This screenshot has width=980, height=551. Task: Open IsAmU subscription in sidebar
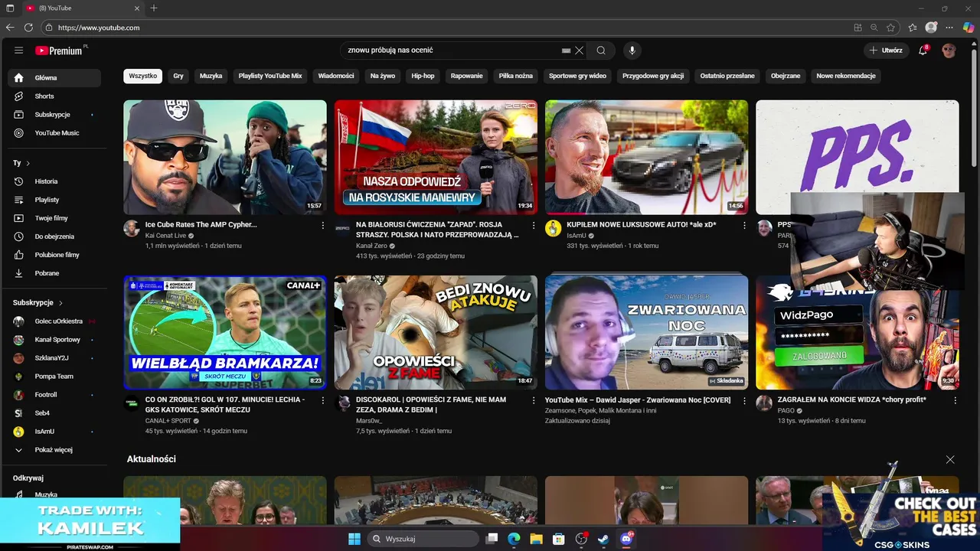coord(54,432)
